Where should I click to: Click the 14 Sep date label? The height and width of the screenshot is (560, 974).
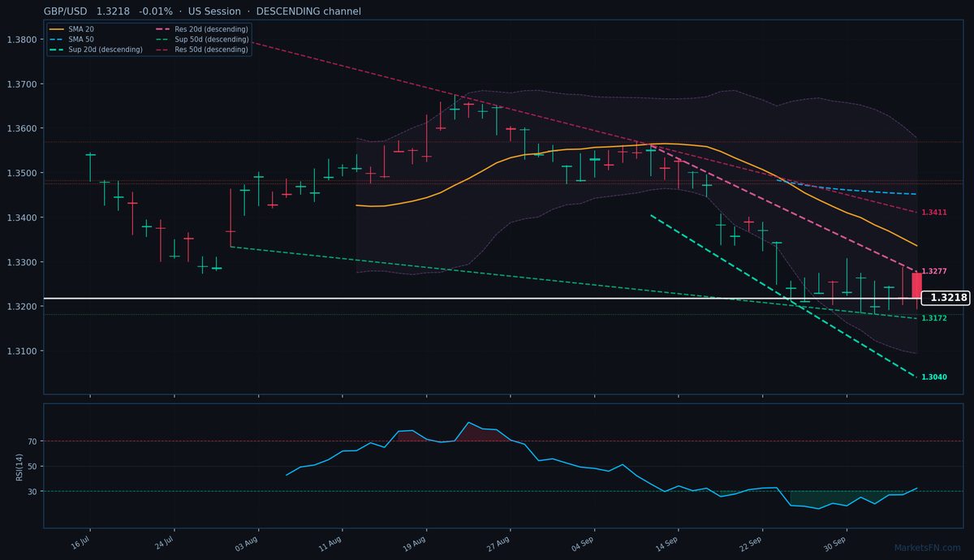(x=667, y=542)
